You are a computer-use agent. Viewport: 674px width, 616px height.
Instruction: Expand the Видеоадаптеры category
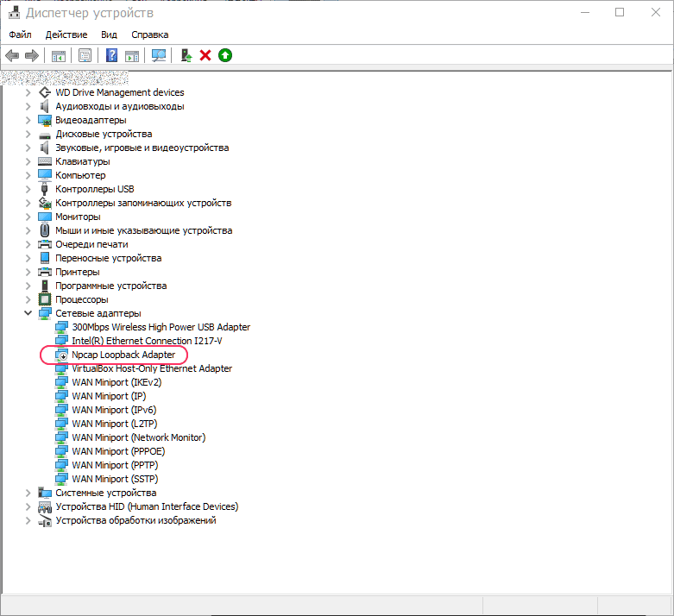pos(28,120)
